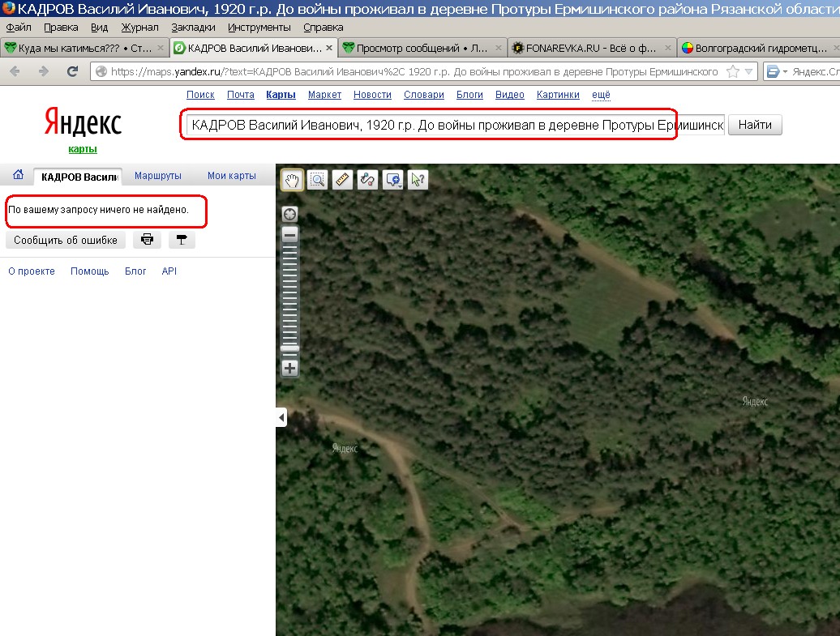Go forward with browser forward arrow
The image size is (840, 636).
tap(44, 71)
